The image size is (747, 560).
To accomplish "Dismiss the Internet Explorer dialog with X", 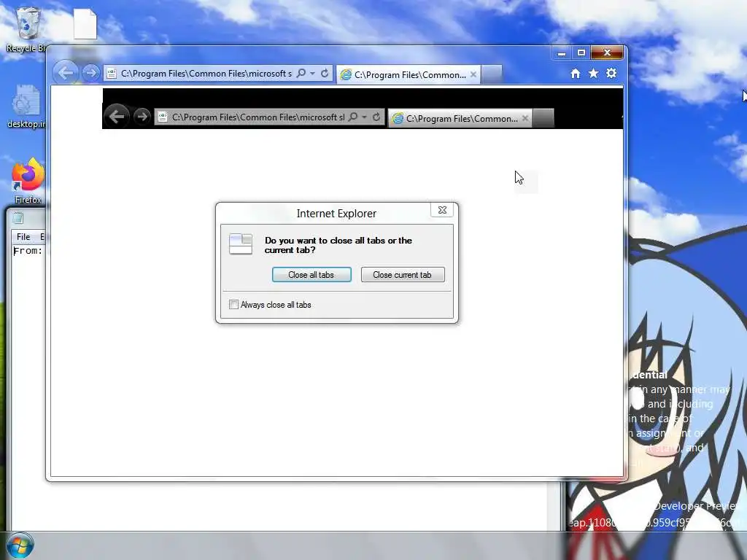I will pos(442,210).
